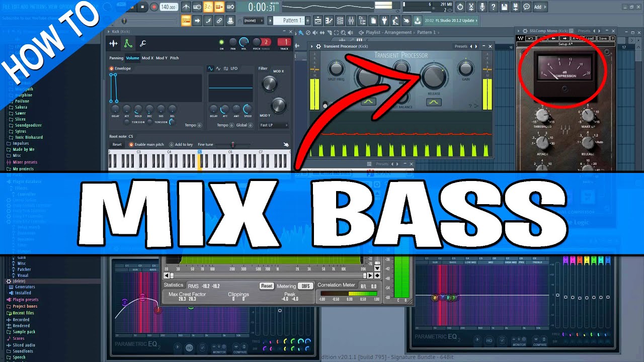Open the Transient Processor options gear

click(x=318, y=46)
